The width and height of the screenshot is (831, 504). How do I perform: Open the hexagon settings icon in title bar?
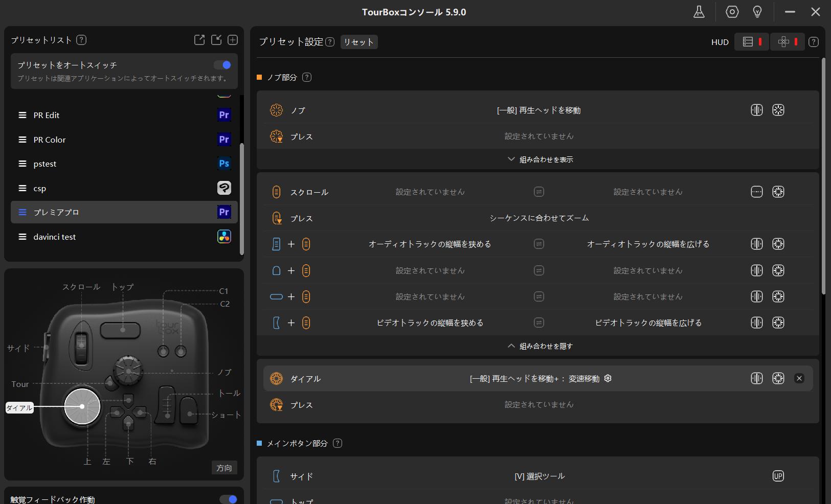pos(732,12)
